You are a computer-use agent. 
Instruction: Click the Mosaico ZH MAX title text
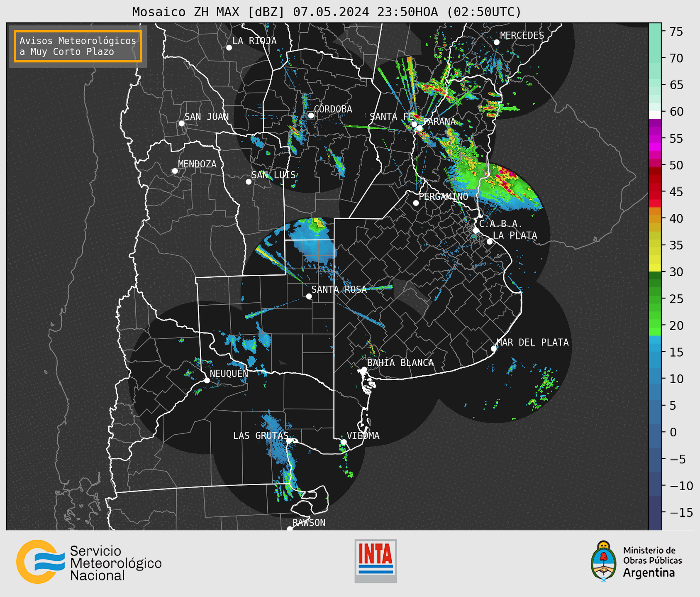(327, 12)
